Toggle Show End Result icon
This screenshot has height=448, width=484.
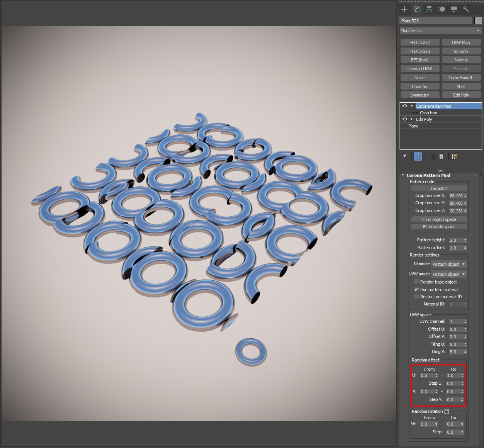(x=418, y=156)
